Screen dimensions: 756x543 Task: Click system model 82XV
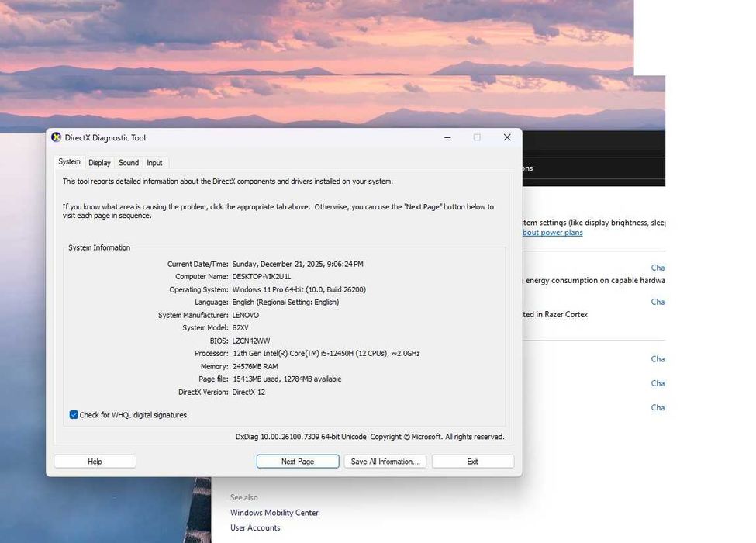coord(240,328)
